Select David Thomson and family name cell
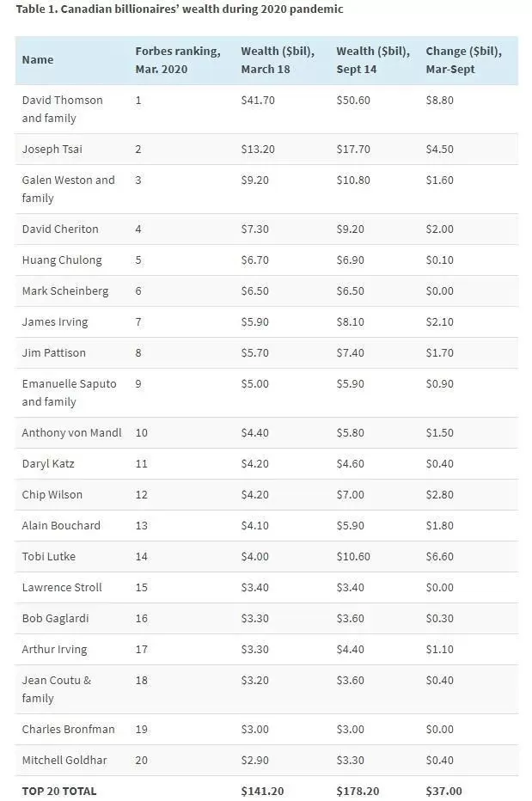This screenshot has height=801, width=532. pyautogui.click(x=63, y=109)
